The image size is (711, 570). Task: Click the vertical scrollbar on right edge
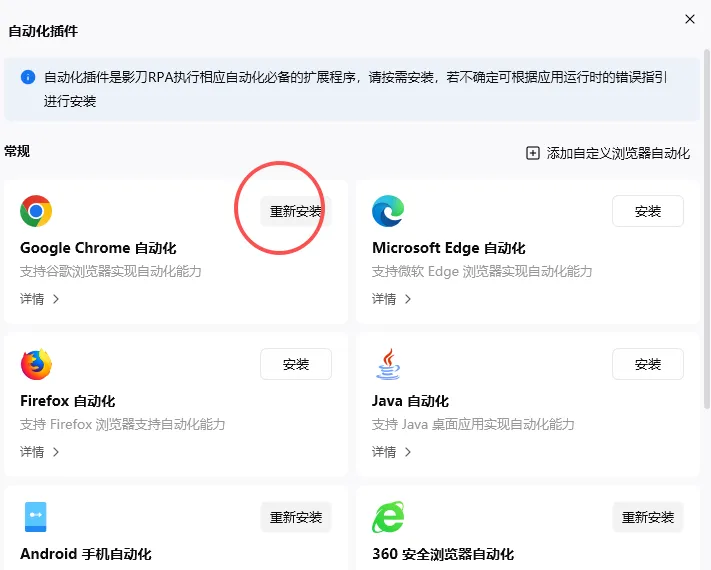tap(707, 229)
